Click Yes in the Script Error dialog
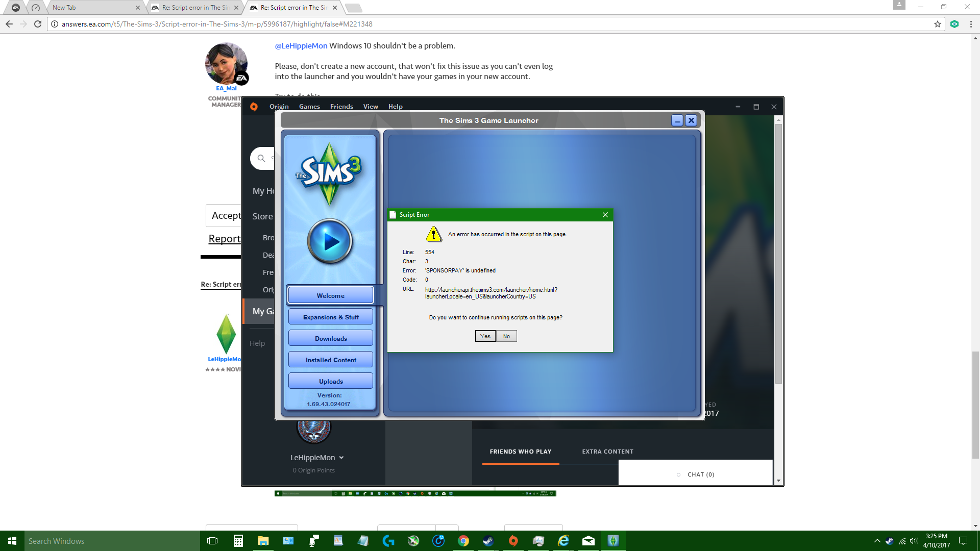Screen dimensions: 980x551 point(485,336)
